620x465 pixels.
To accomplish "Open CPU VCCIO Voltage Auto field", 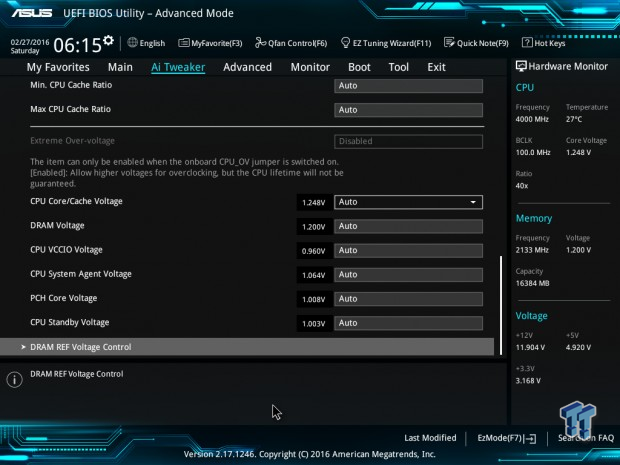I will 408,251.
